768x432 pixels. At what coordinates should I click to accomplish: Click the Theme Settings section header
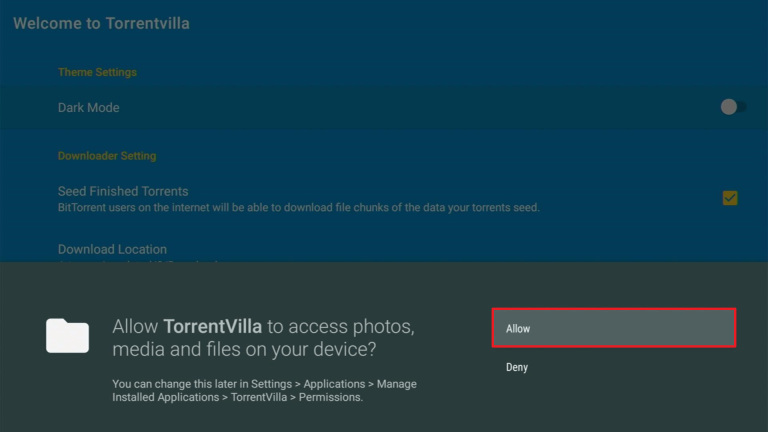pyautogui.click(x=97, y=72)
